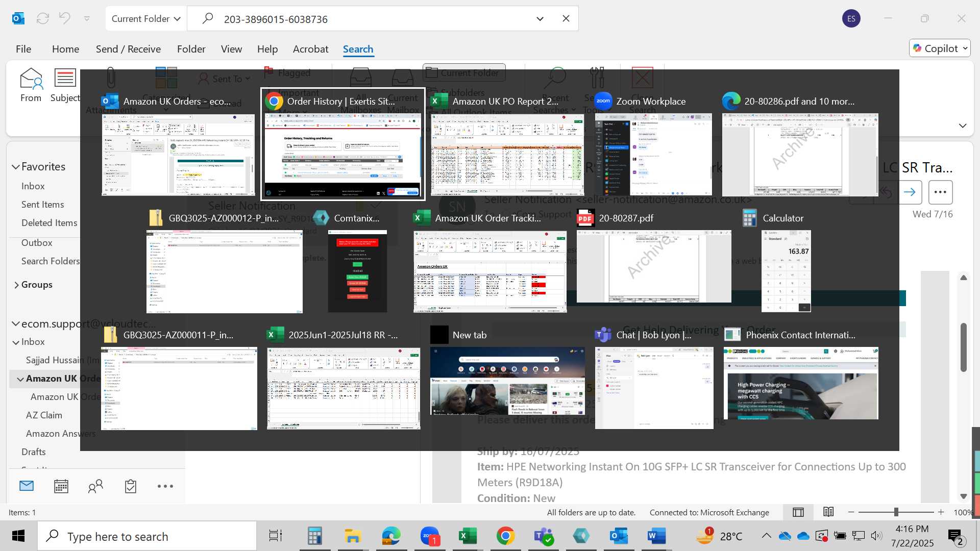Open the Copilot button
This screenshot has height=551, width=980.
point(939,48)
